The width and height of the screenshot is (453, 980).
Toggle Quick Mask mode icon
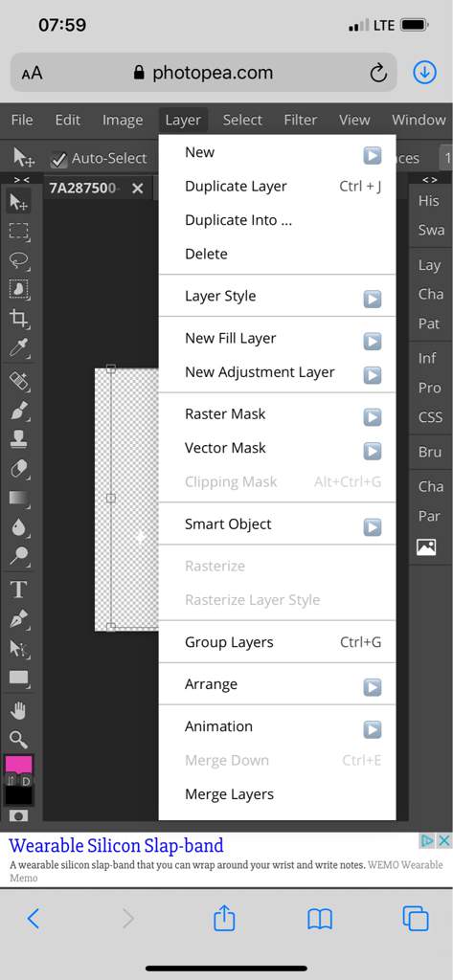click(19, 815)
